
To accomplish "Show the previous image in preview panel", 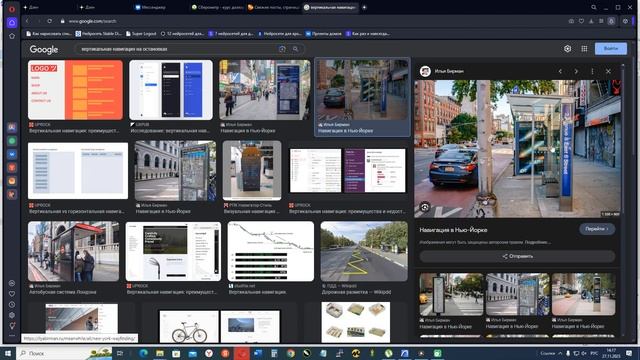I will (x=560, y=71).
